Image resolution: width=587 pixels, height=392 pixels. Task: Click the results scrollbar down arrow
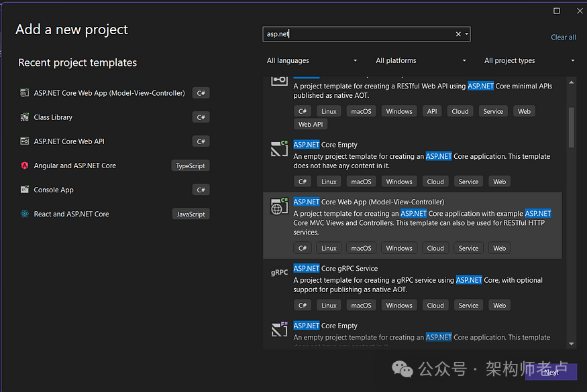pyautogui.click(x=572, y=344)
